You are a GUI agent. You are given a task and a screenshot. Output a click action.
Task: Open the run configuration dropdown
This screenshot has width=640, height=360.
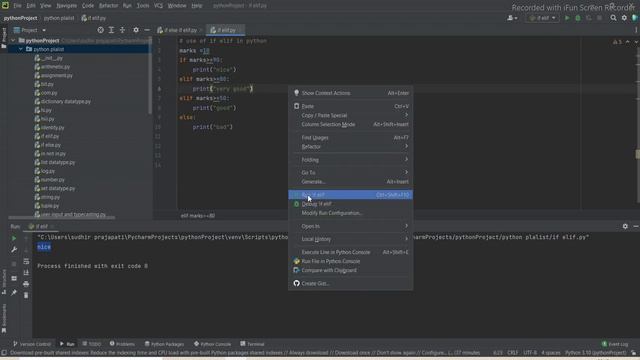[x=542, y=18]
